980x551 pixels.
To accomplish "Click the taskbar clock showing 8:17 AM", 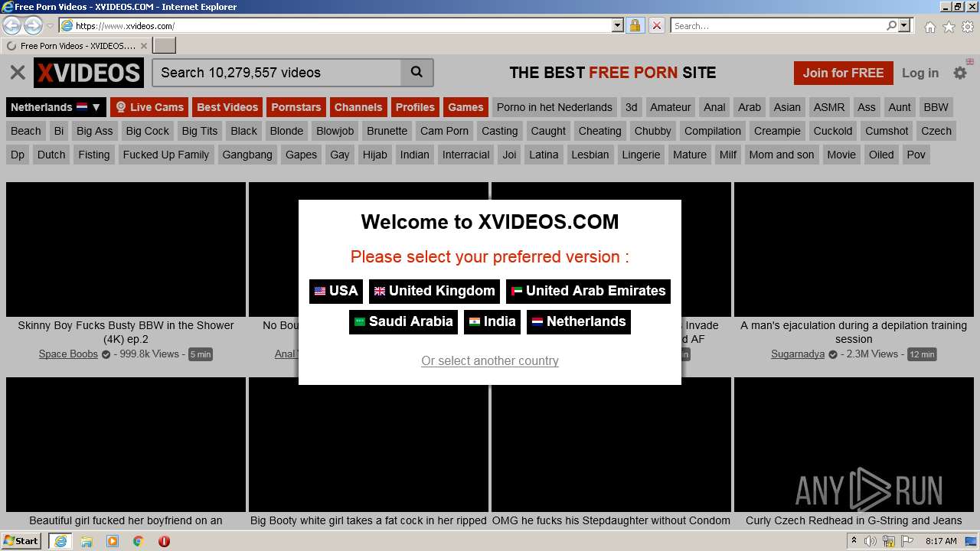I will pyautogui.click(x=941, y=541).
